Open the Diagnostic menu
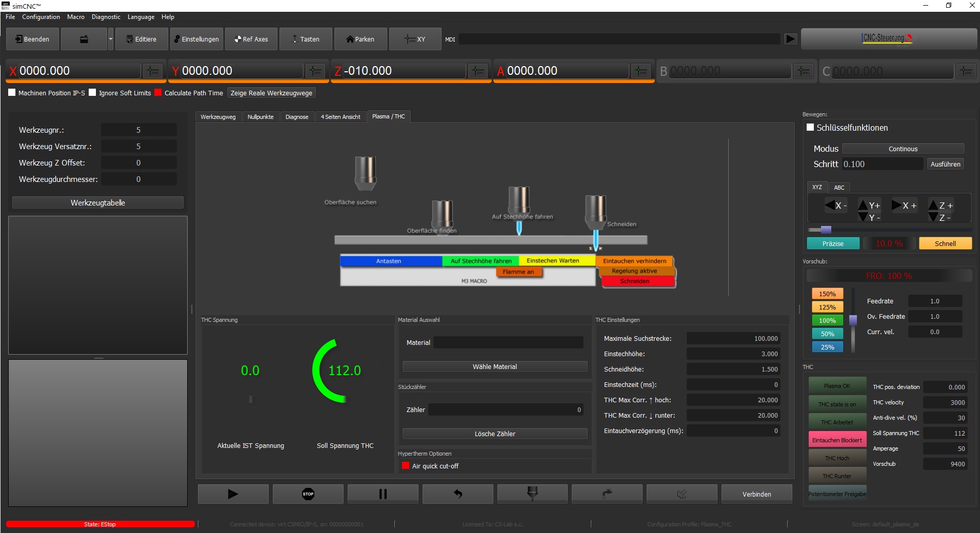Screen dimensions: 980x533 coord(106,16)
